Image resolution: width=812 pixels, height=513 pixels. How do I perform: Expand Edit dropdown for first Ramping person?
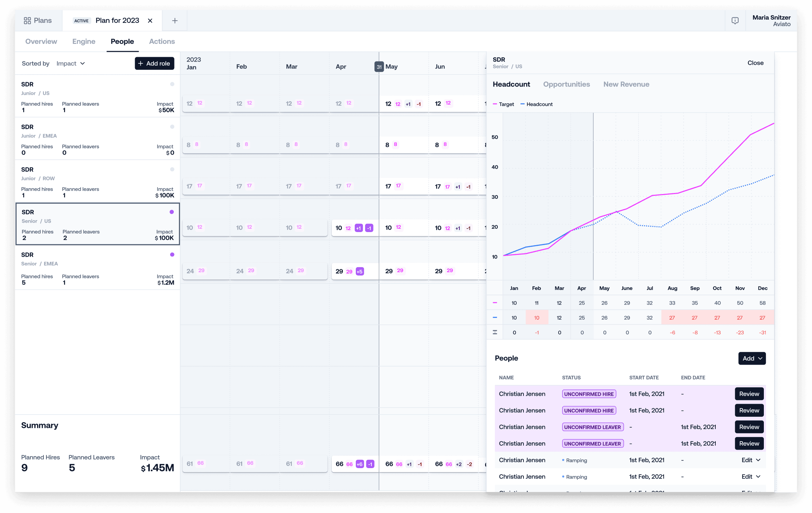pyautogui.click(x=751, y=460)
